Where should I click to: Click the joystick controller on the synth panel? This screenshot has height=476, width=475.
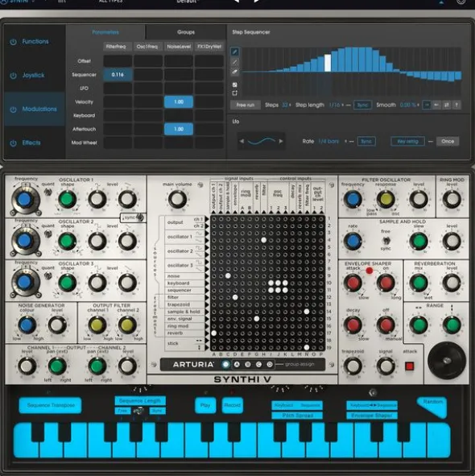[x=447, y=361]
